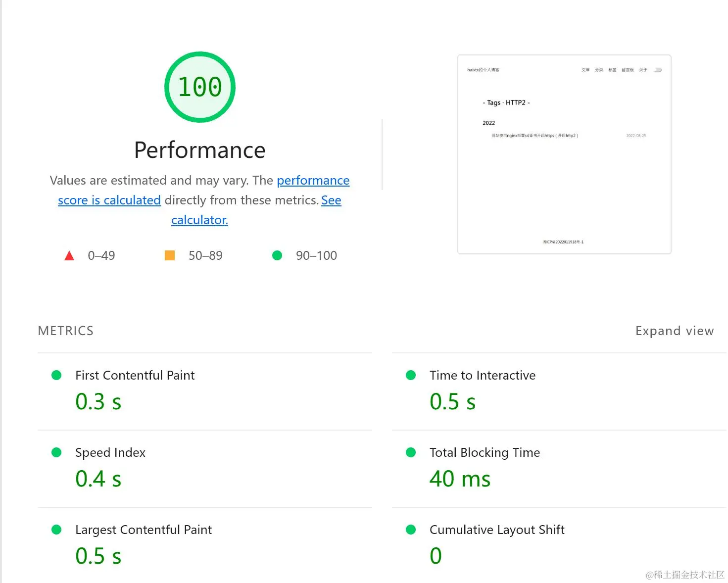Expand the First Contentful Paint metric row
The height and width of the screenshot is (583, 728).
(x=135, y=375)
